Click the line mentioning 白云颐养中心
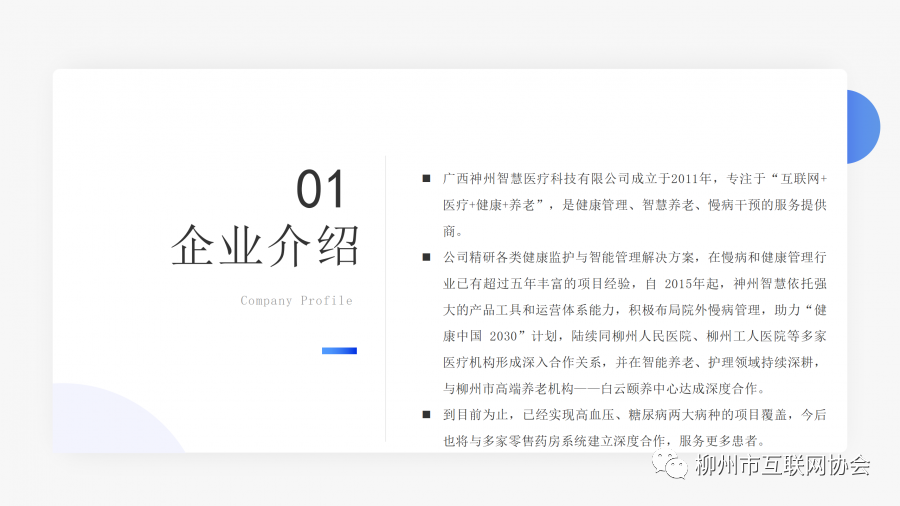The image size is (900, 506). click(604, 388)
